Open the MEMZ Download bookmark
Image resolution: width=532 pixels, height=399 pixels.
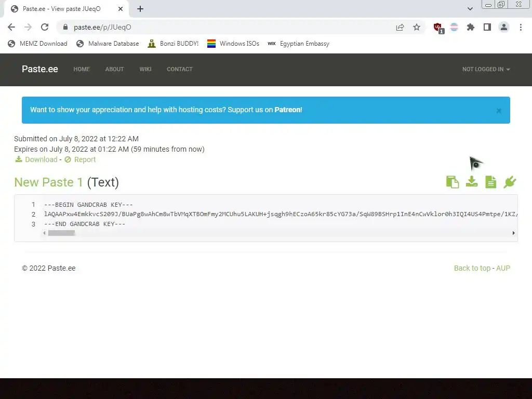[37, 44]
